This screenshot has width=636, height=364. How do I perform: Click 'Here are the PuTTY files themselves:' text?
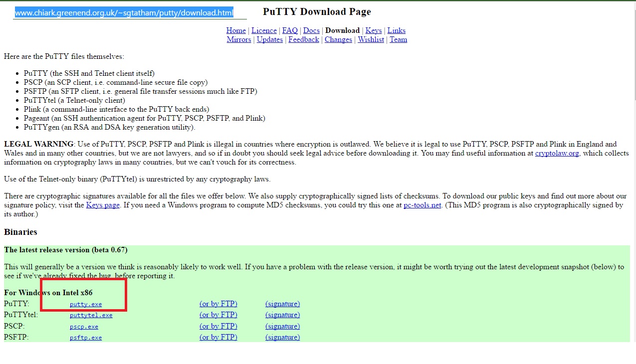pos(64,56)
